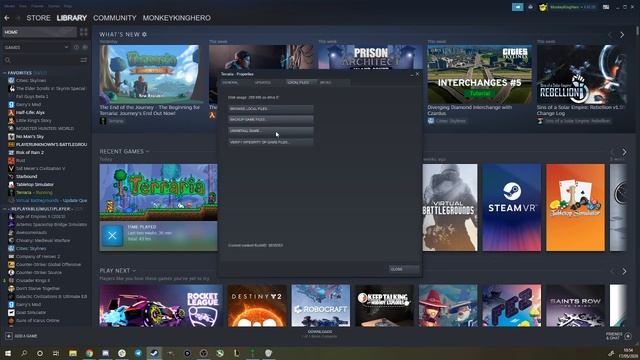This screenshot has width=640, height=360.
Task: Open the GAMES filter dropdown
Action: (36, 47)
